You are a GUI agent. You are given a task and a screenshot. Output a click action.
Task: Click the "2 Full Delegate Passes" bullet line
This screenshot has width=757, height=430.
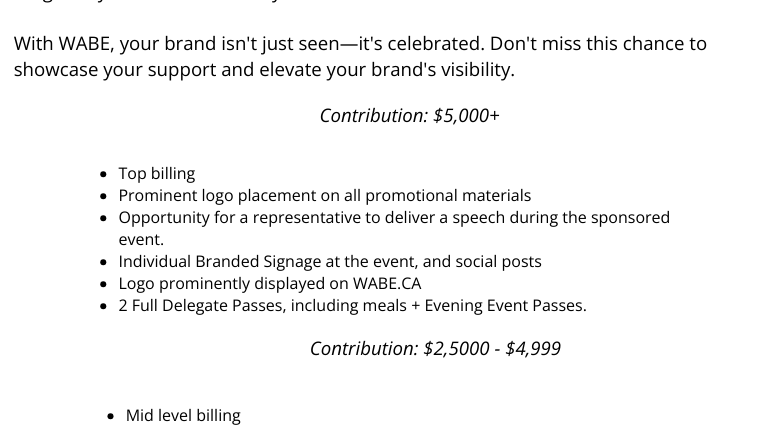click(352, 305)
